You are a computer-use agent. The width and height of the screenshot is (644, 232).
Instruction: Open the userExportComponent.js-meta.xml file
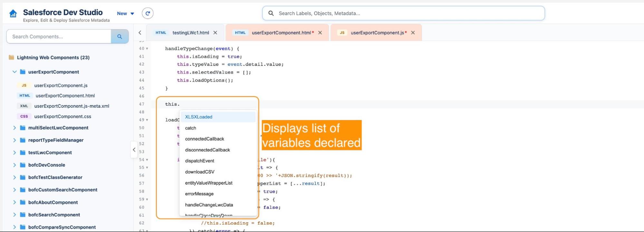(x=72, y=106)
